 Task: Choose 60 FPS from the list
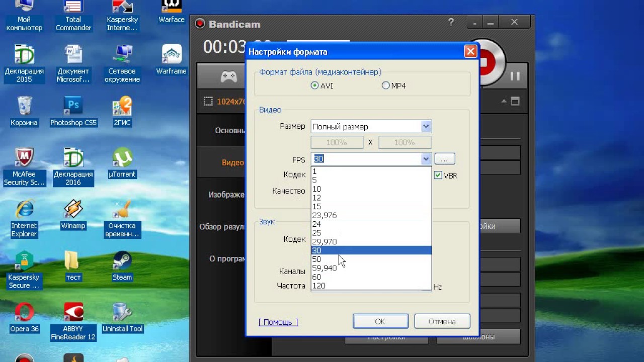click(371, 277)
